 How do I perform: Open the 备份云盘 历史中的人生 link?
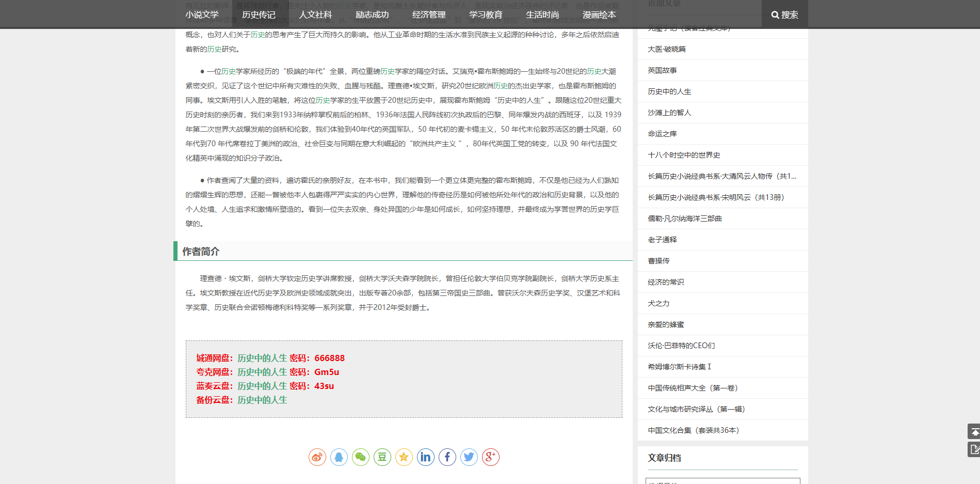pos(262,400)
